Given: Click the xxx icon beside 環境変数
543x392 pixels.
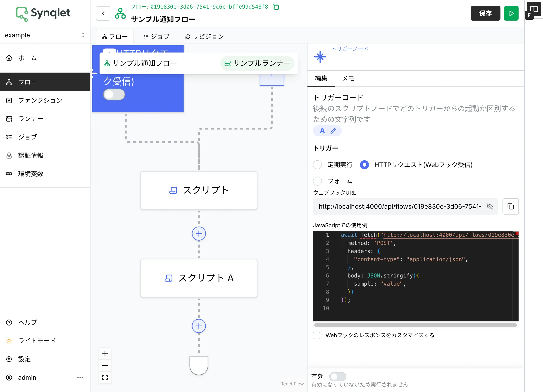Looking at the screenshot, I should point(9,174).
